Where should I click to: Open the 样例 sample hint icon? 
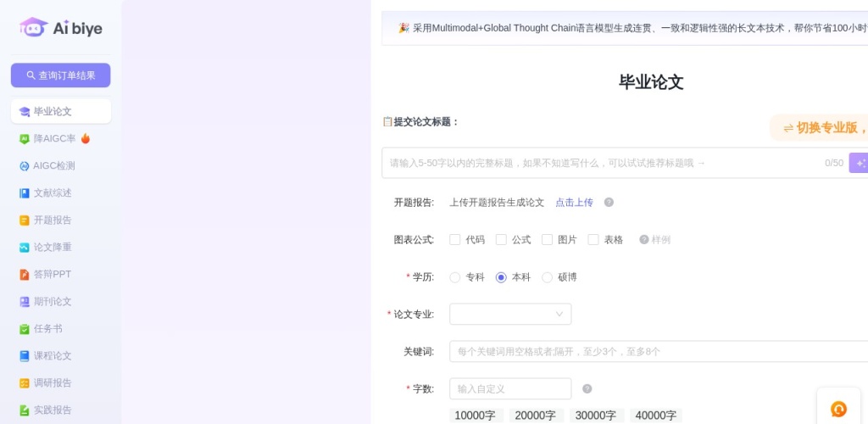point(644,240)
